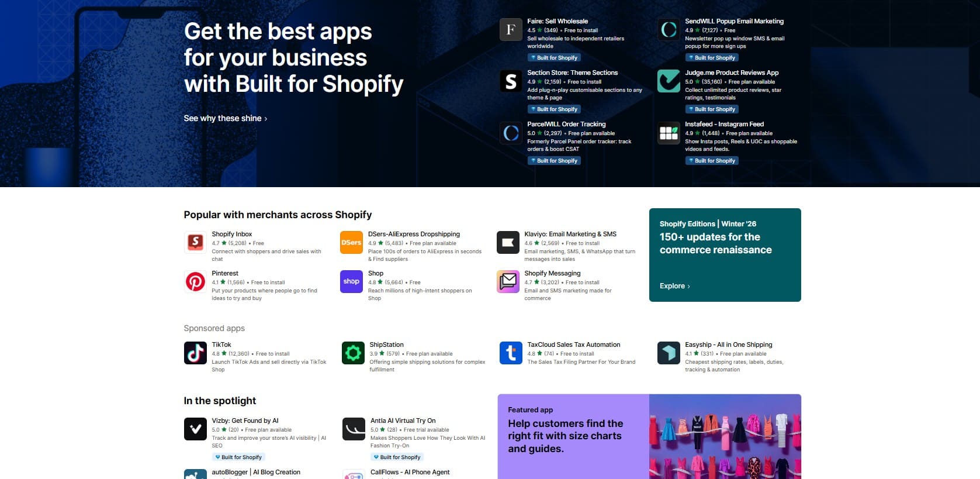Open autoBlogger | AI Blog Creation title
The image size is (980, 479).
coord(256,472)
